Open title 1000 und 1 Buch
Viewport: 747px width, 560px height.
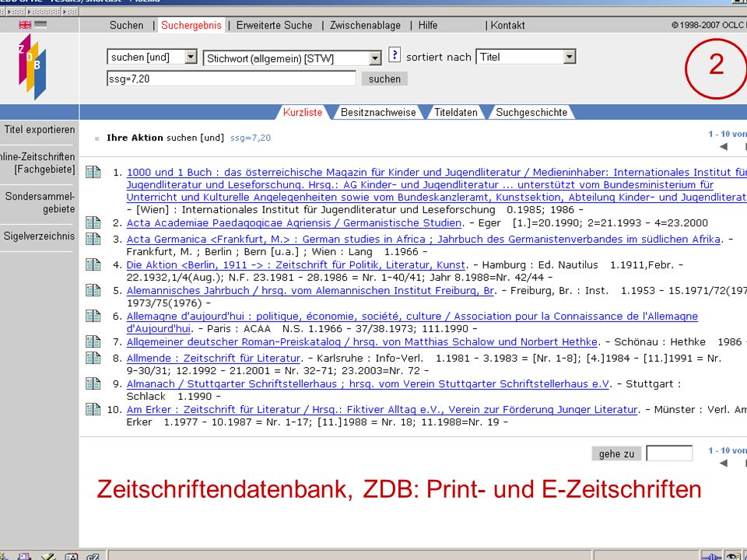[437, 185]
